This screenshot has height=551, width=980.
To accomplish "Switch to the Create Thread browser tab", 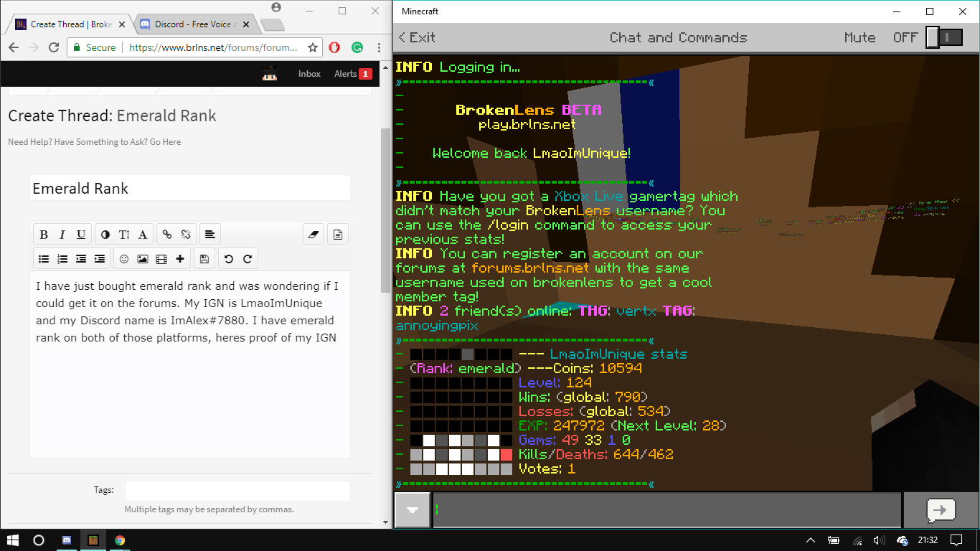I will coord(70,24).
